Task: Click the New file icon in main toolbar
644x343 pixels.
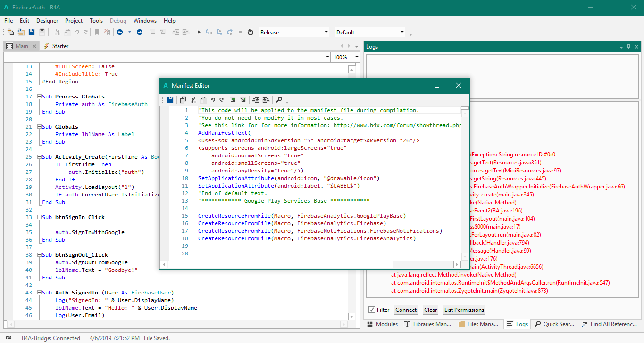Action: (x=10, y=32)
